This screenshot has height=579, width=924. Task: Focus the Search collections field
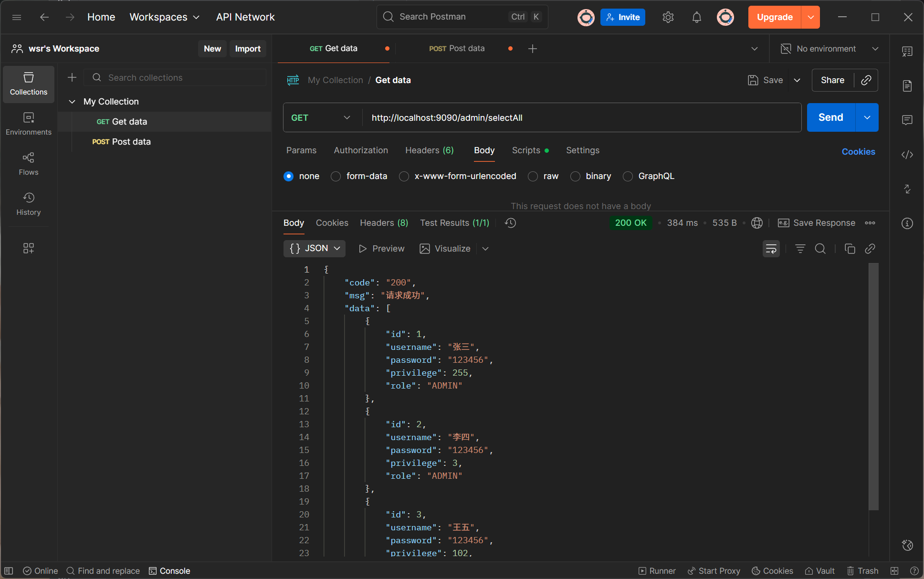pos(175,77)
